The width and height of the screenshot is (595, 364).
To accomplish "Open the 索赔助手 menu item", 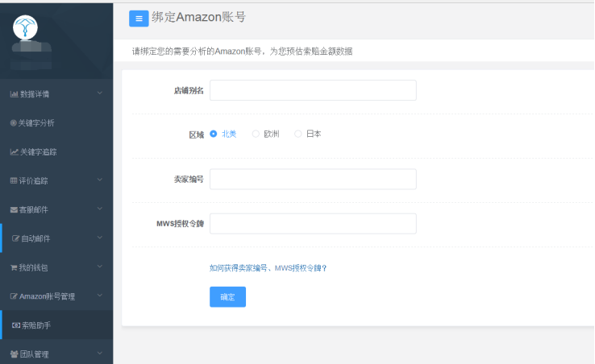I will [56, 325].
